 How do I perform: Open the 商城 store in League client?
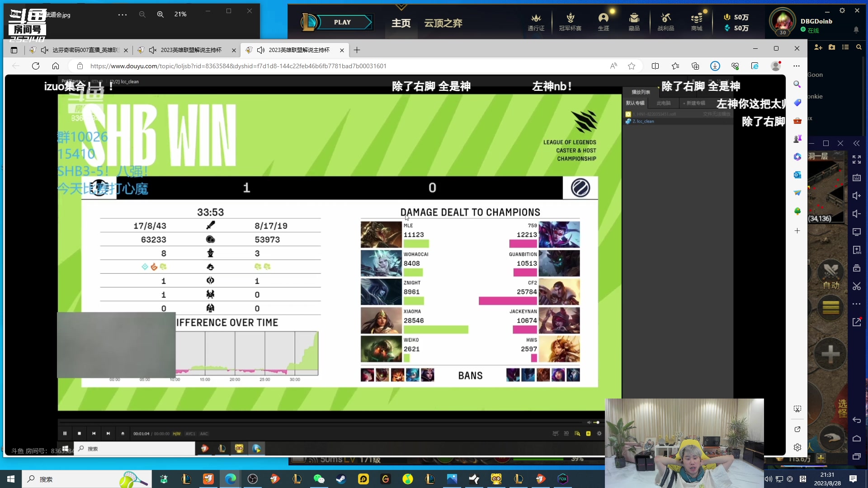[x=697, y=22]
